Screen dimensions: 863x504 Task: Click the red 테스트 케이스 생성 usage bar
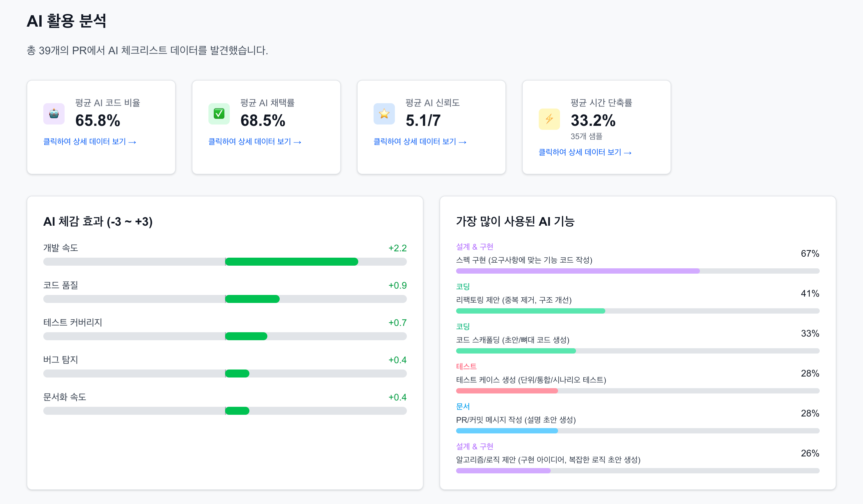(x=506, y=391)
